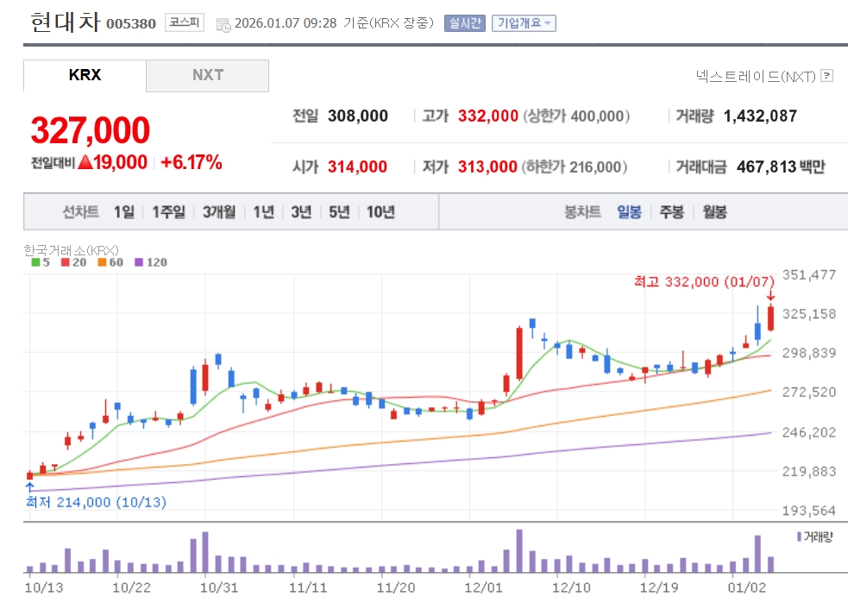The image size is (848, 616).
Task: Click the 현대차 stock name heading
Action: 66,22
